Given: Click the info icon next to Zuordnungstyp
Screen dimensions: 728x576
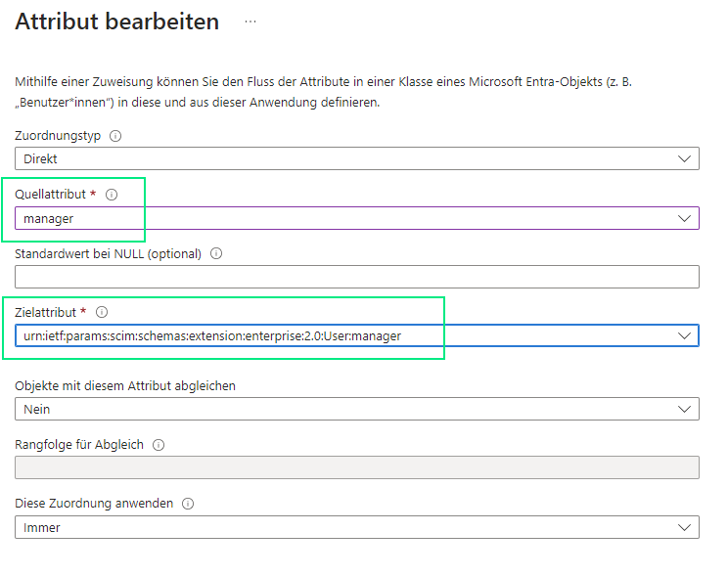Looking at the screenshot, I should click(x=115, y=136).
